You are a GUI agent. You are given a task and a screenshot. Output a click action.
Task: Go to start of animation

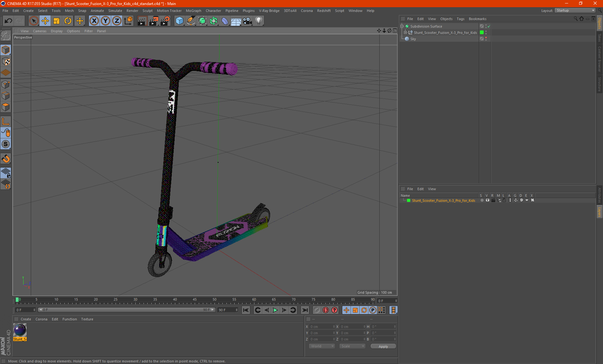point(246,310)
